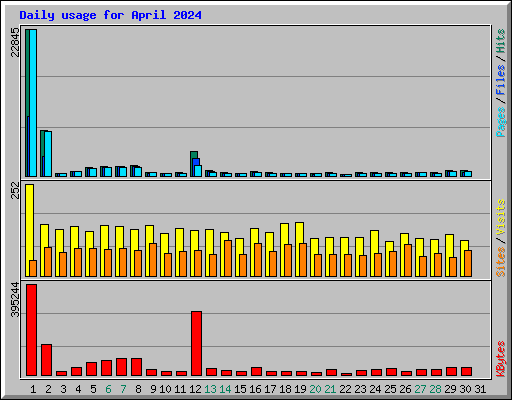Click the day 9 orange sites bar
Image resolution: width=512 pixels, height=400 pixels.
153,260
